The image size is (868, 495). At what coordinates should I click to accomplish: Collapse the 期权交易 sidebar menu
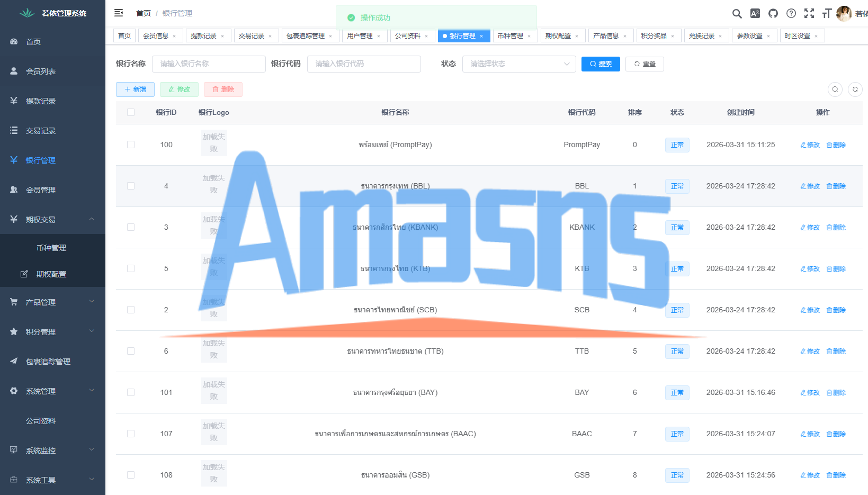pyautogui.click(x=52, y=220)
